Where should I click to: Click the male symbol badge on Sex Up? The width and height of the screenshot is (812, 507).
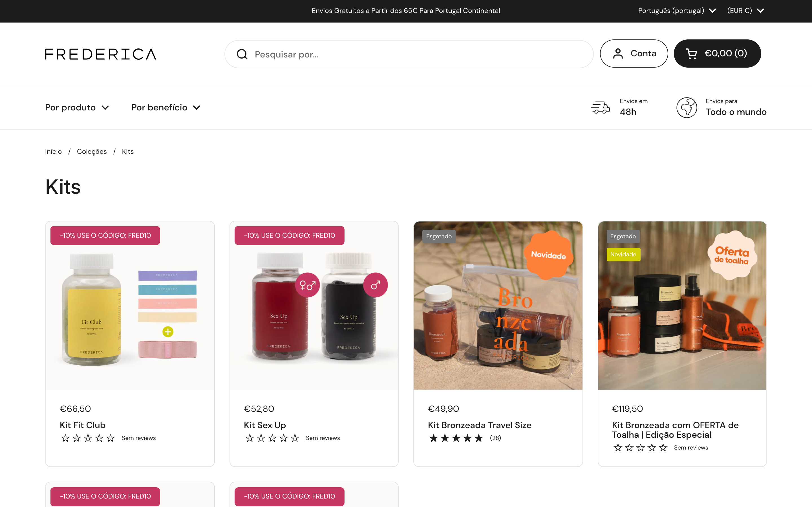(x=375, y=285)
